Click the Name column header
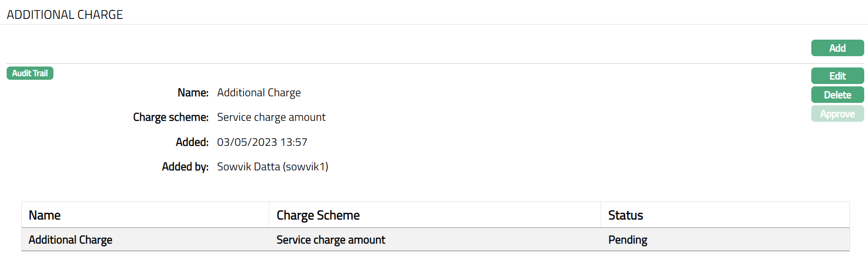Viewport: 868px width, 260px height. (44, 215)
